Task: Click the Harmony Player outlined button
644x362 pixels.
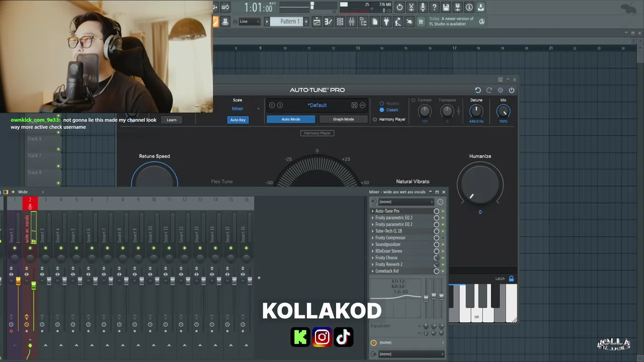Action: (317, 133)
